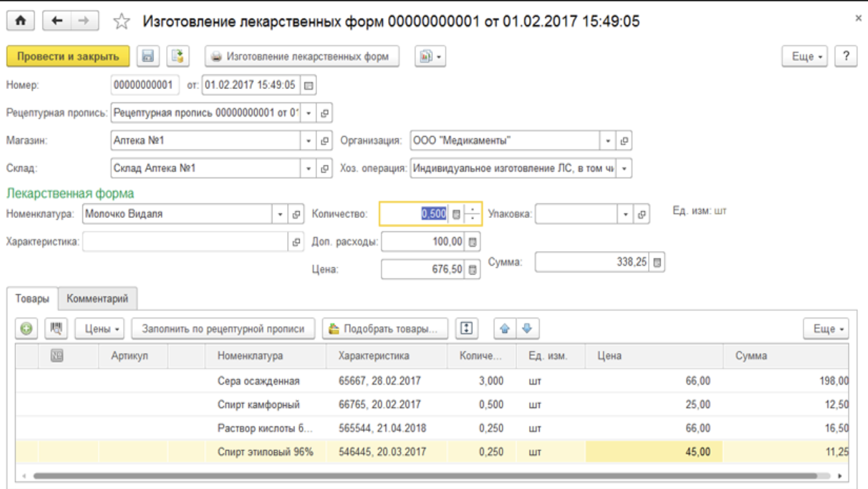
Task: Move selected row up with arrow icon
Action: click(x=504, y=328)
